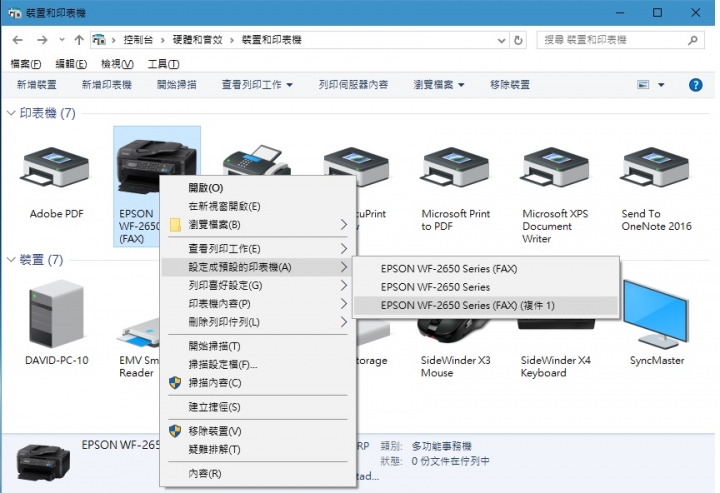Viewport: 720px width, 493px height.
Task: Click the change view icon in toolbar
Action: coord(643,85)
